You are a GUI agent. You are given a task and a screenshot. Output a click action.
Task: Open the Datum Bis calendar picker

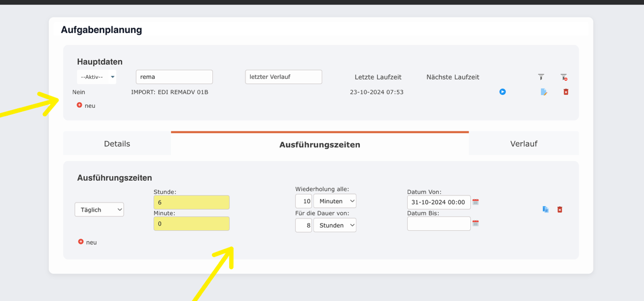pos(475,223)
